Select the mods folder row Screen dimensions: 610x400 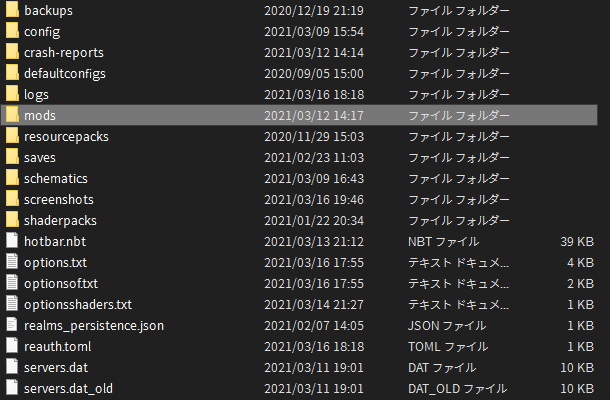[300, 115]
